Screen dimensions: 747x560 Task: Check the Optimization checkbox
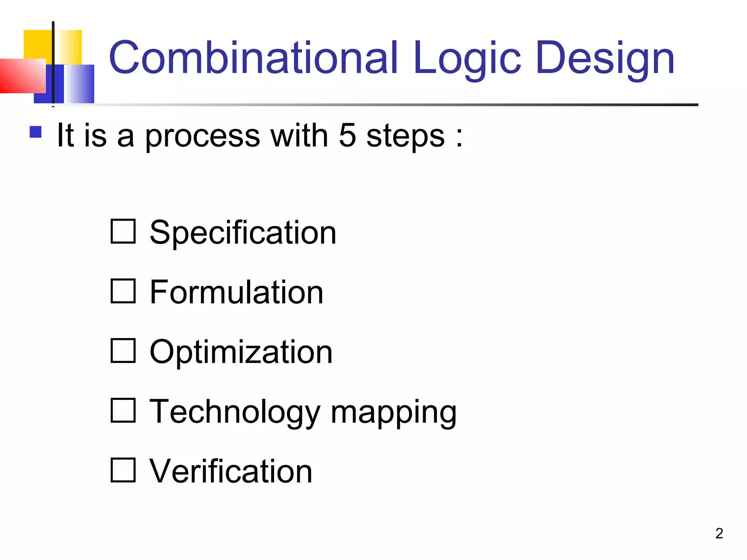tap(123, 351)
